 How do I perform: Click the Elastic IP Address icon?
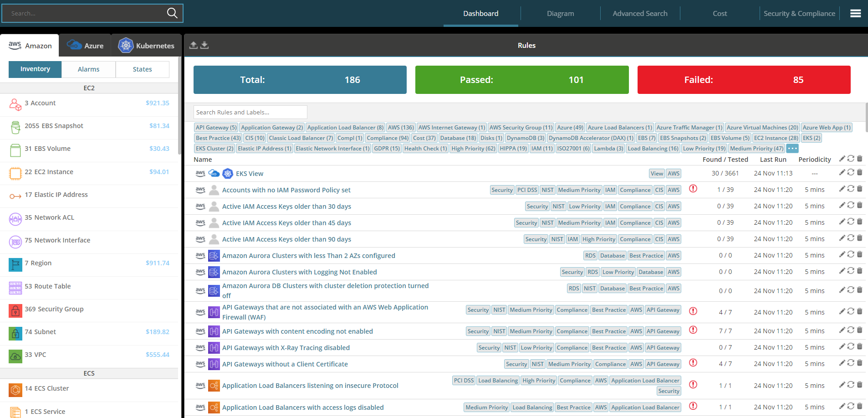click(x=15, y=196)
